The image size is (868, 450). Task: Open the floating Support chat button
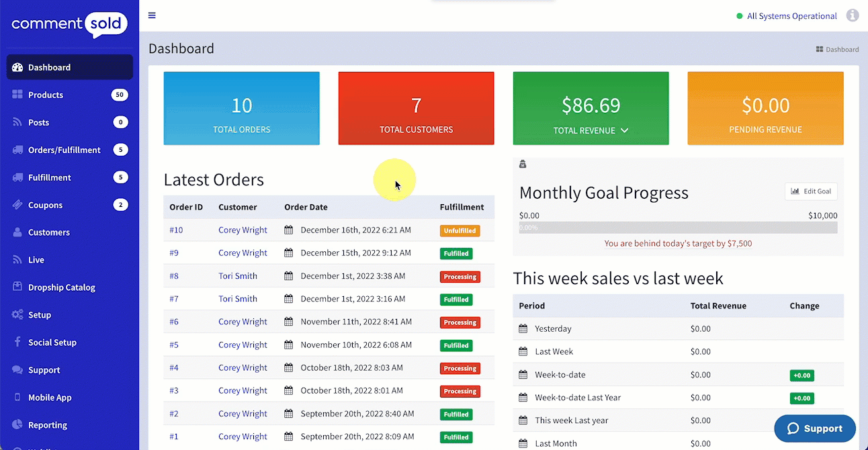coord(815,429)
